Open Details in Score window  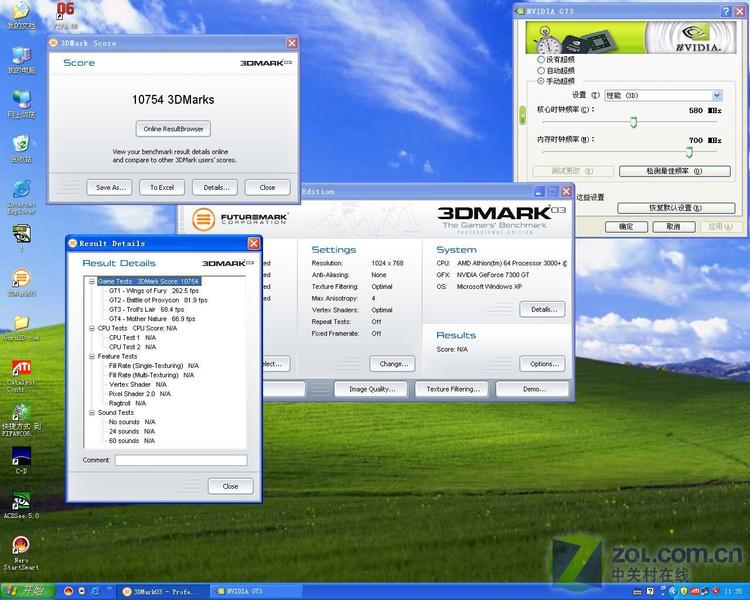coord(215,188)
